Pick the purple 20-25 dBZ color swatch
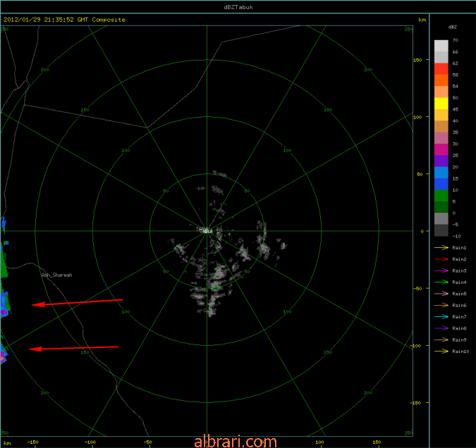The image size is (476, 448). click(441, 161)
